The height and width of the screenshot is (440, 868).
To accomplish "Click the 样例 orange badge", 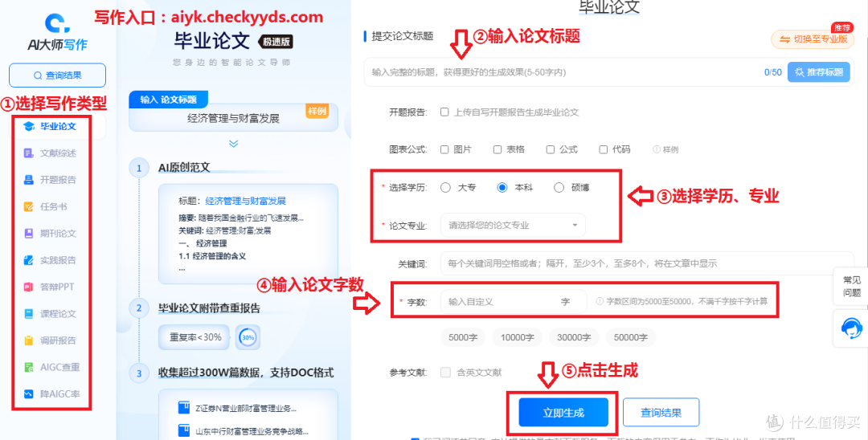I will [317, 111].
